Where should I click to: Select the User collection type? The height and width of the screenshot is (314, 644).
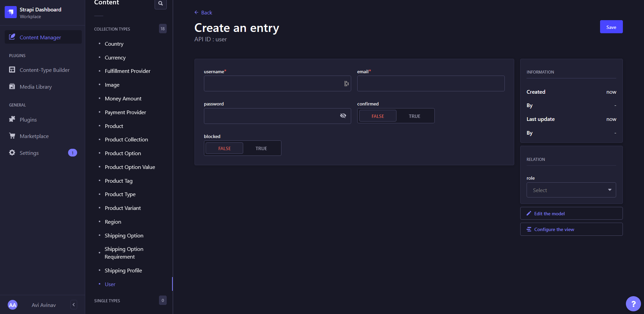click(110, 284)
